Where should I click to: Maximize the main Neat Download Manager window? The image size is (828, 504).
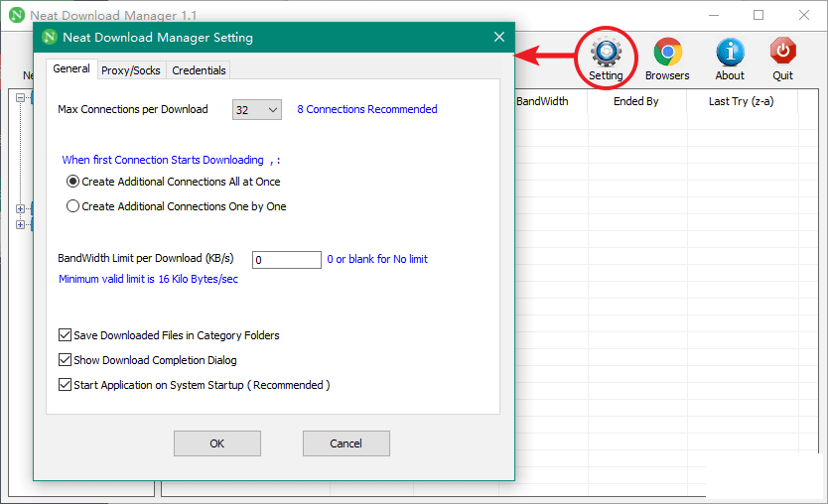pyautogui.click(x=759, y=15)
